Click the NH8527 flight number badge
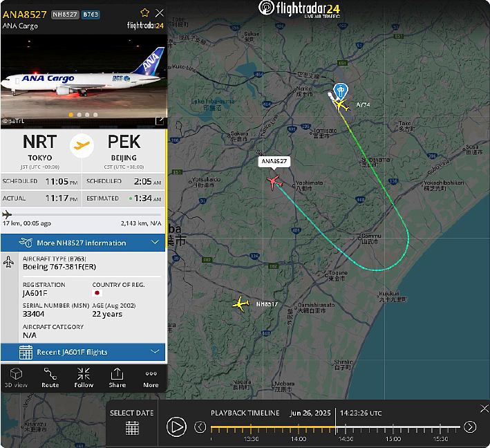Image resolution: width=490 pixels, height=448 pixels. click(65, 15)
